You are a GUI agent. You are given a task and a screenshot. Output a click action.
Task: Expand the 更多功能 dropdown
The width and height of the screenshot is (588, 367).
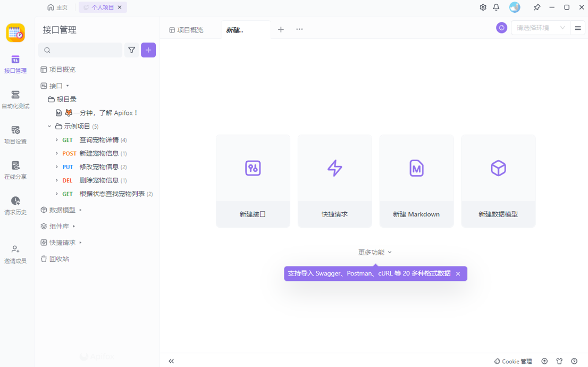pos(375,252)
